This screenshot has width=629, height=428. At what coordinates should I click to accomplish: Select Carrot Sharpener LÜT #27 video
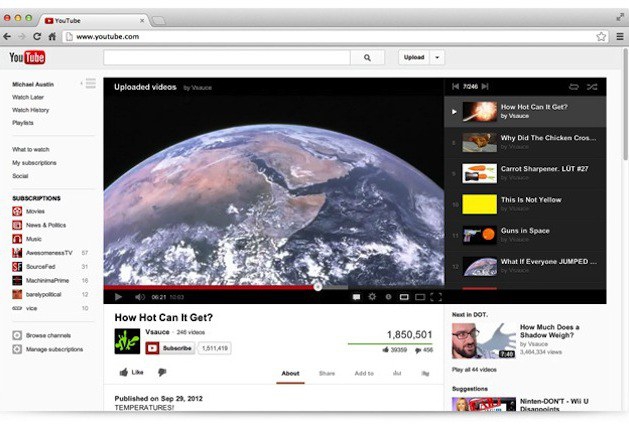coord(526,173)
